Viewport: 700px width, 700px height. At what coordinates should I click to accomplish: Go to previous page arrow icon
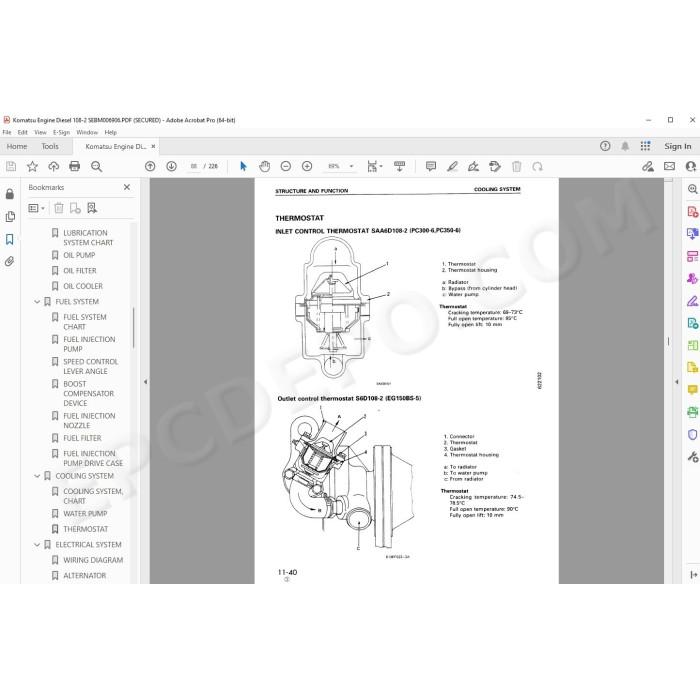pos(150,167)
